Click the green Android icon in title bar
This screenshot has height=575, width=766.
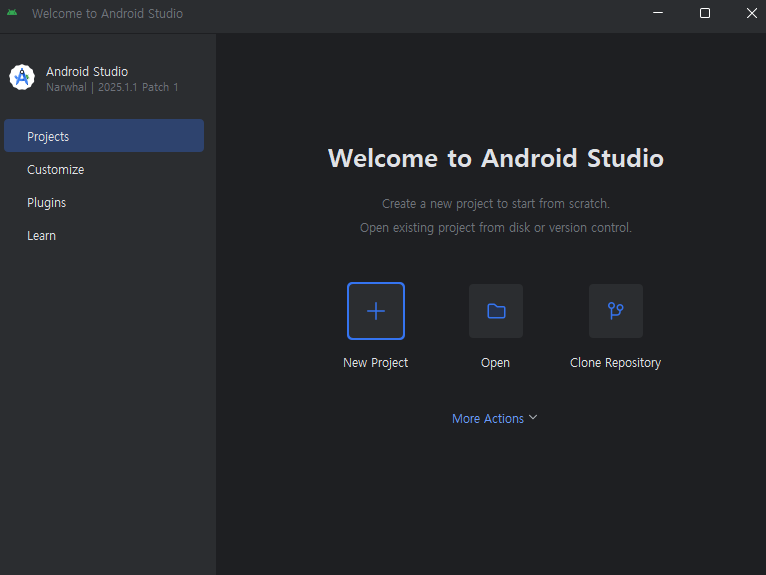(12, 13)
